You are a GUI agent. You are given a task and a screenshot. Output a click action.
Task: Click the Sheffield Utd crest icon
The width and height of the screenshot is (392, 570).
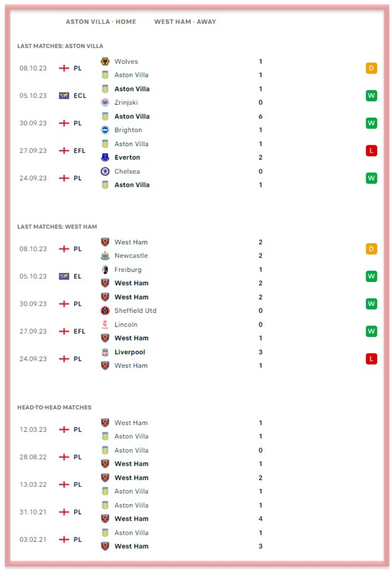pos(105,311)
